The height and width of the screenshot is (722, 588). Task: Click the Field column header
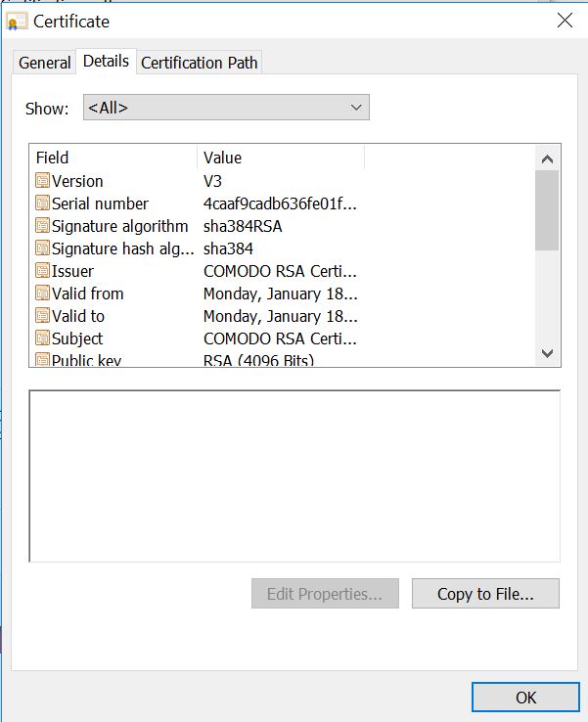[113, 158]
